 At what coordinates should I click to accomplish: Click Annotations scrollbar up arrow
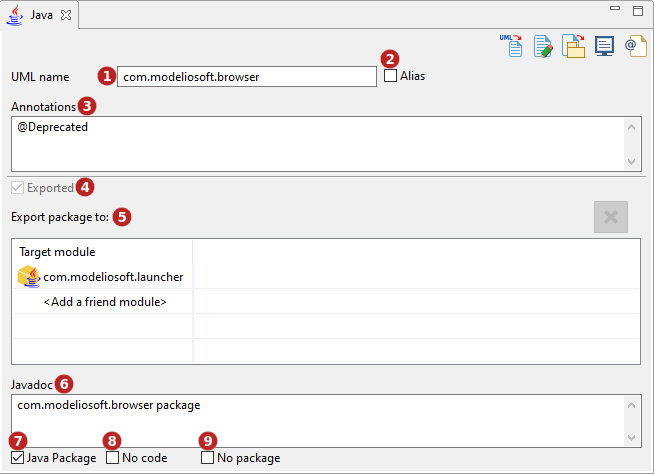click(631, 127)
